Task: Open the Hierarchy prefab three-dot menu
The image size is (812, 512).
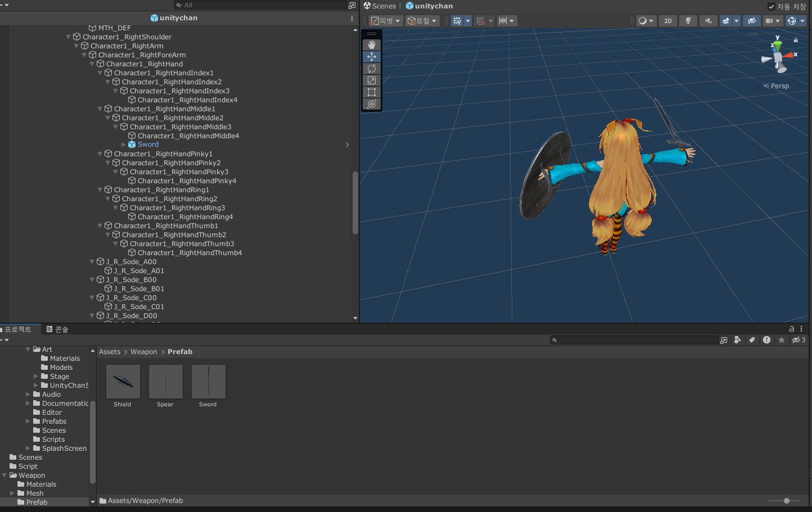Action: 352,18
